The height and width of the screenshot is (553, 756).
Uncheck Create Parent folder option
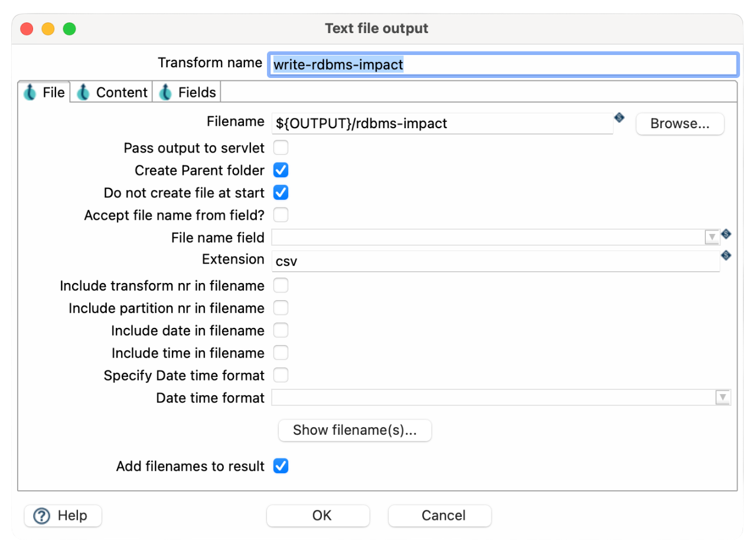click(281, 170)
